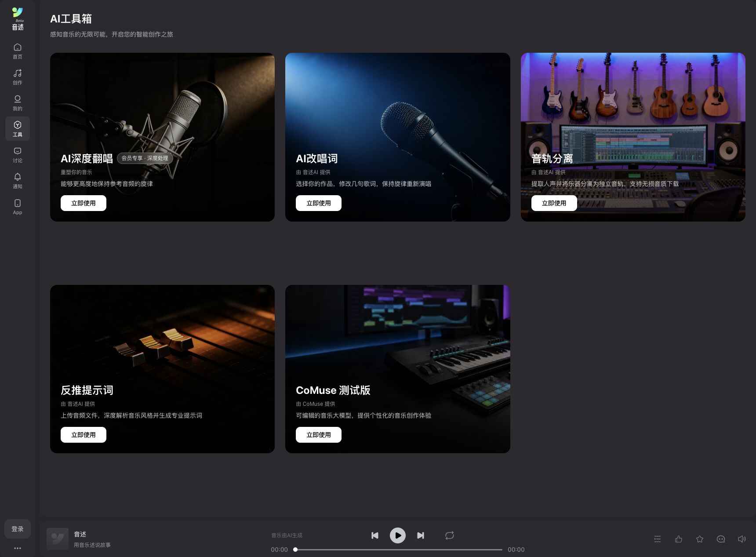Open the 讨论 discussion page

[x=18, y=155]
